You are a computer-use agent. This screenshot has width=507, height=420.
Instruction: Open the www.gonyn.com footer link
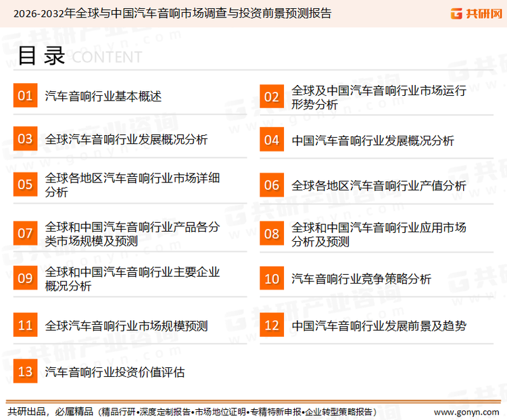[x=466, y=412]
